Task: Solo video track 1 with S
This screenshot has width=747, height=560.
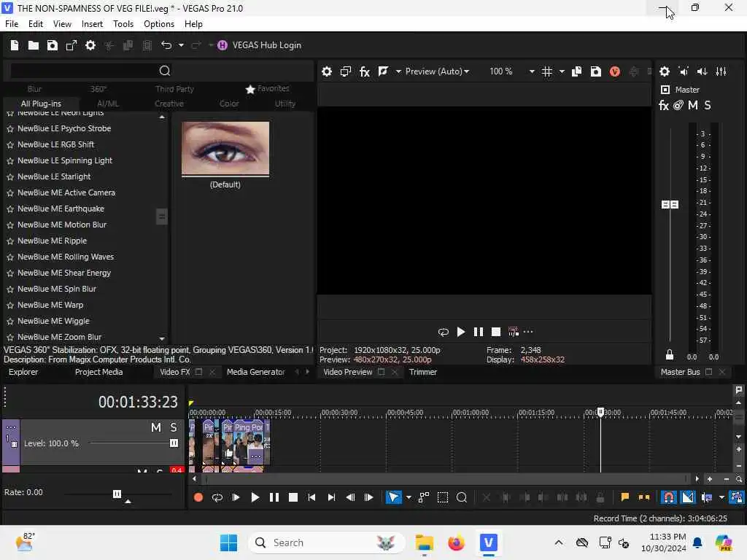Action: coord(174,427)
